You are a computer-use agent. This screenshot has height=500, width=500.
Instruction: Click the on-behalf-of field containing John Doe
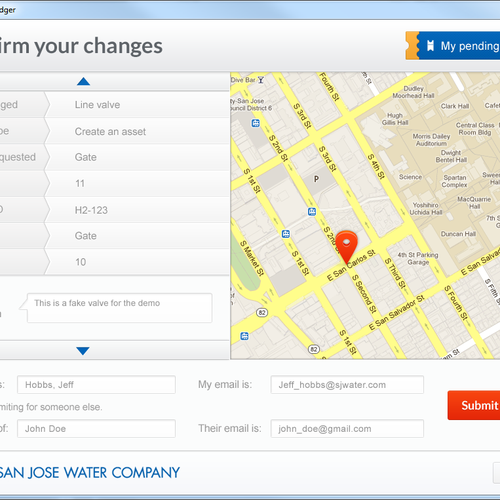[96, 428]
